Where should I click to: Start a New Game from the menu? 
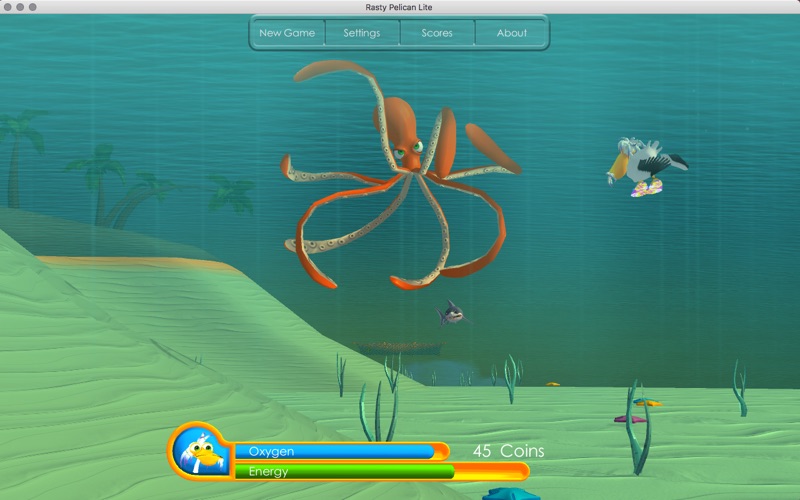(x=287, y=33)
